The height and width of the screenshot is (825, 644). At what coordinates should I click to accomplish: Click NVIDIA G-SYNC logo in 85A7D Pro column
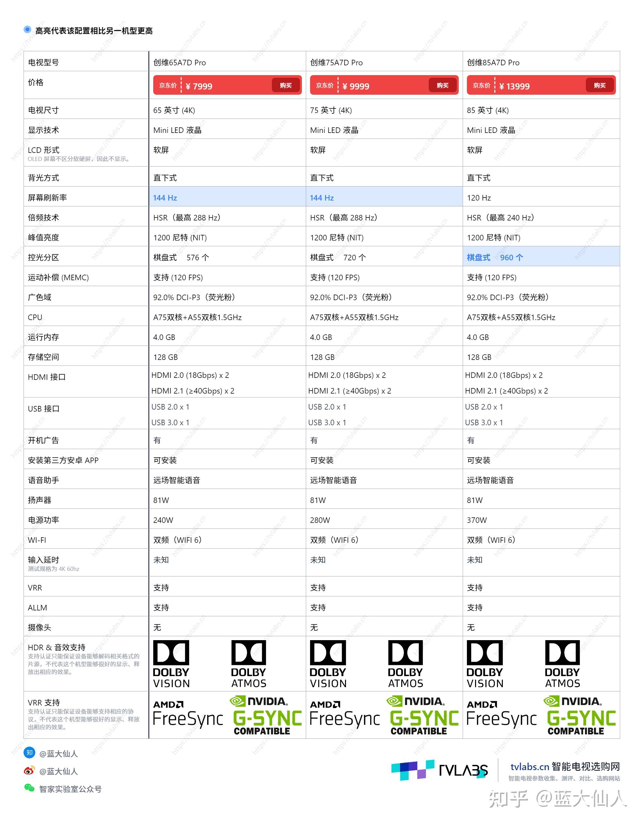click(580, 716)
